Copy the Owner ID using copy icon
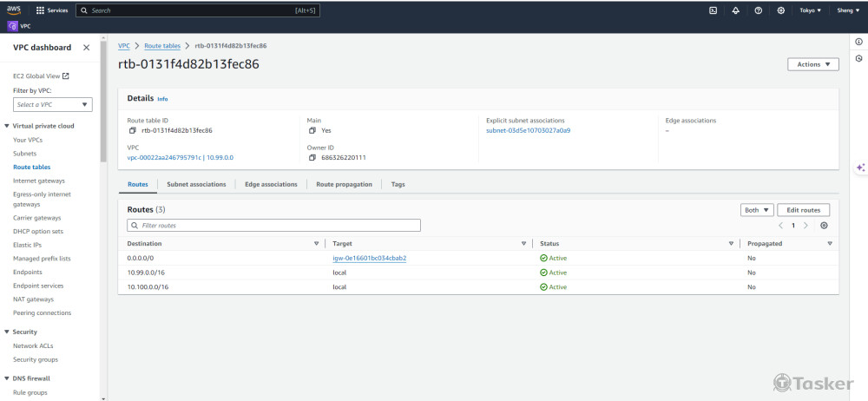 (312, 157)
